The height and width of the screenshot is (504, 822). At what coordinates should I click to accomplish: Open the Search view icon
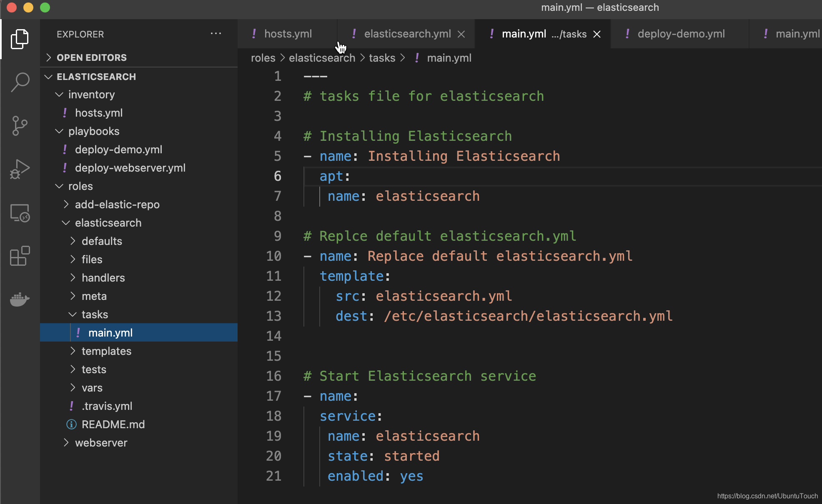[x=20, y=82]
